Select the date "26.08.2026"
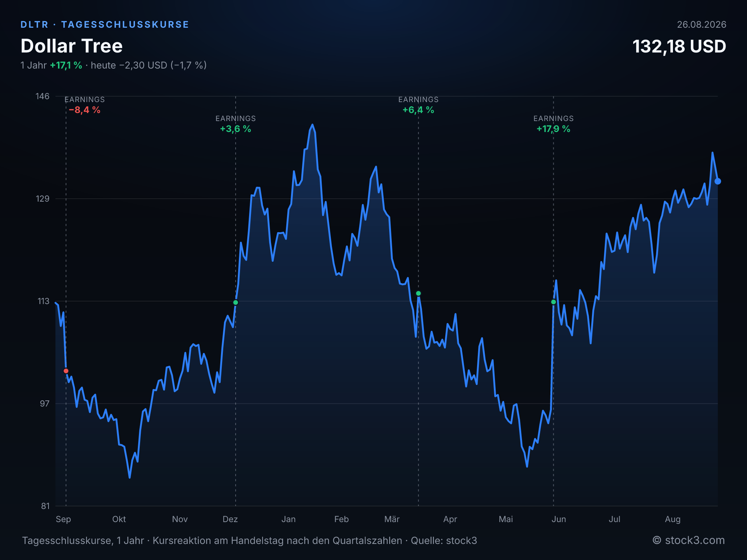The image size is (747, 560). click(701, 24)
